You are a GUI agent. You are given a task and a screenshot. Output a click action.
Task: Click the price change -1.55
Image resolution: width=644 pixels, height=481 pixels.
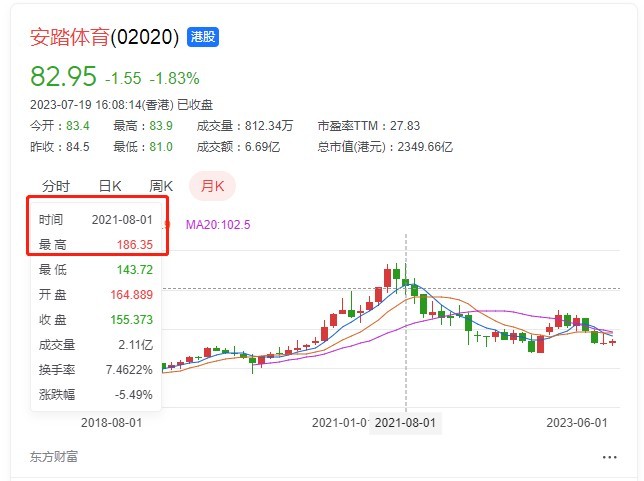pos(123,78)
